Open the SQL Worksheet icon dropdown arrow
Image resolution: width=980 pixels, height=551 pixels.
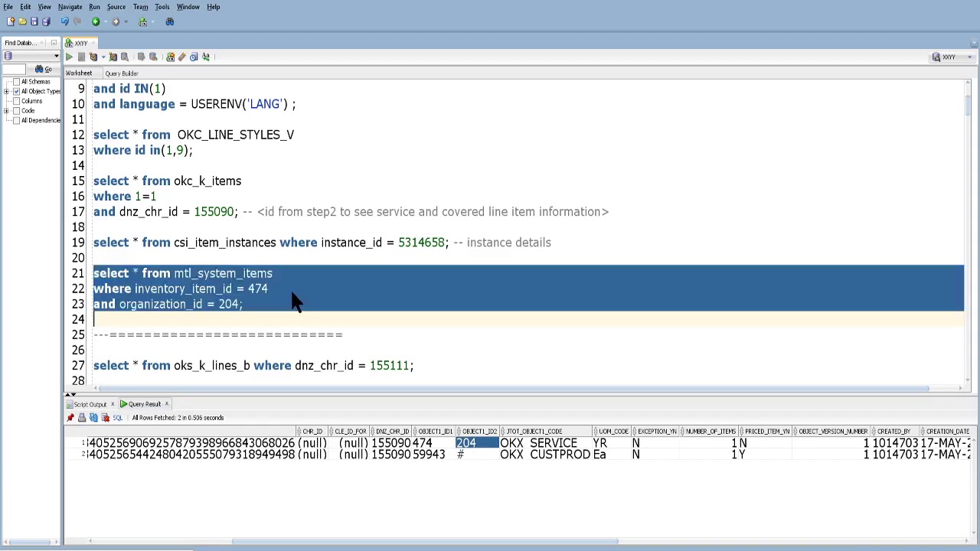(152, 21)
